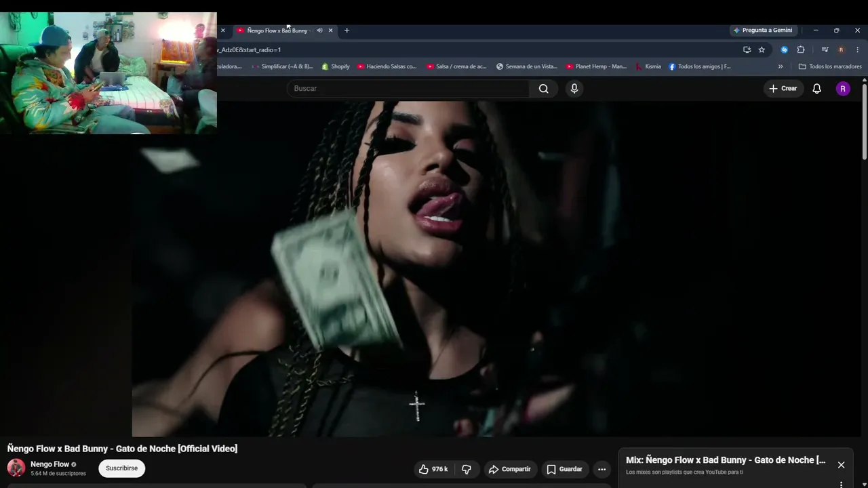Focus the Buscar search field
868x488 pixels.
pos(408,89)
